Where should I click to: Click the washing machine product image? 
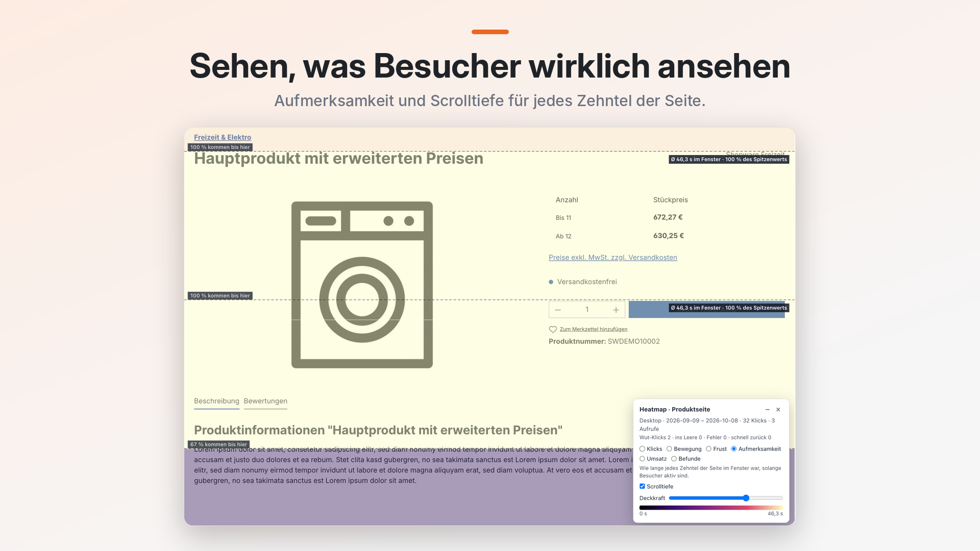coord(362,285)
